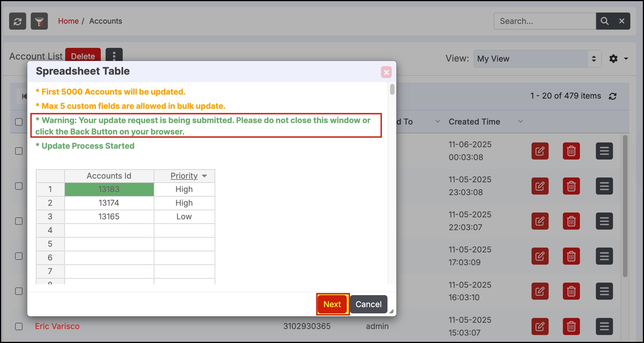Open hamburger menu for 11-05-2025 22:03:07 row

pyautogui.click(x=604, y=221)
